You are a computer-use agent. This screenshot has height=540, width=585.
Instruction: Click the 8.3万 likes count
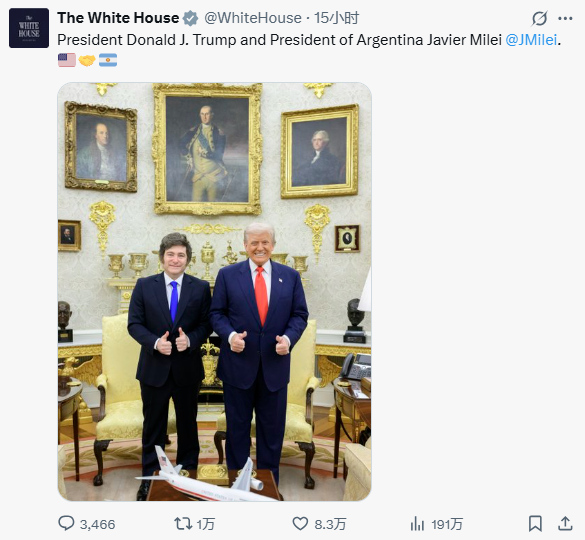[x=330, y=524]
